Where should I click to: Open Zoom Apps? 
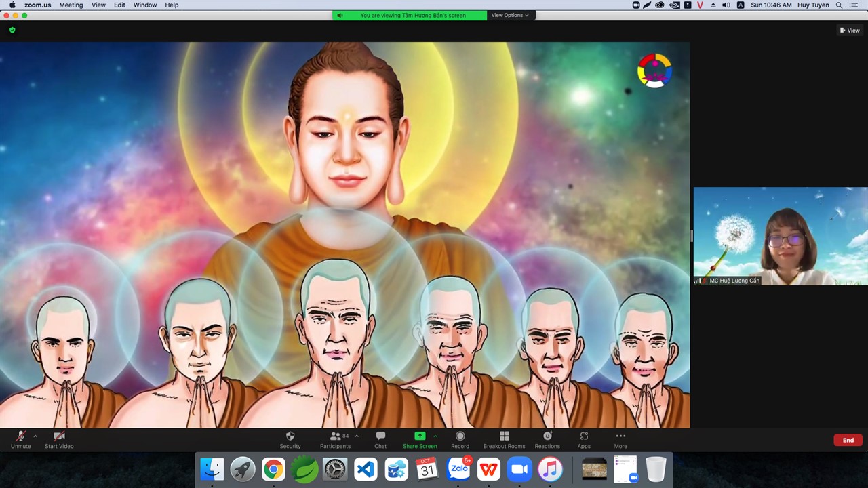pos(584,439)
